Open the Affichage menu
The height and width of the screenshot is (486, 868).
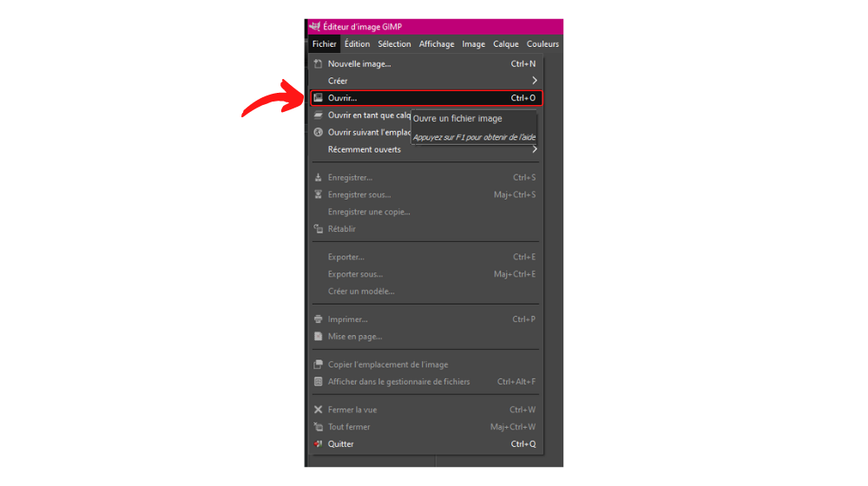pyautogui.click(x=437, y=43)
